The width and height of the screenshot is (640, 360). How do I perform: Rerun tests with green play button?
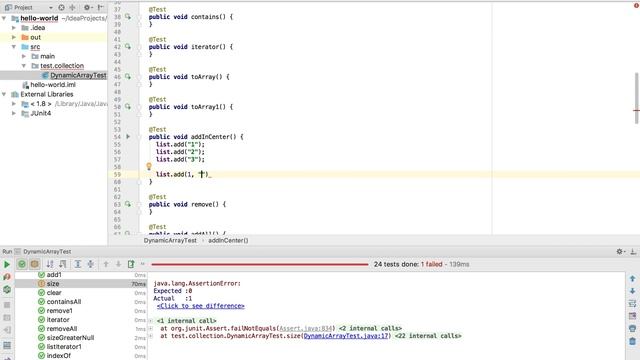coord(7,264)
